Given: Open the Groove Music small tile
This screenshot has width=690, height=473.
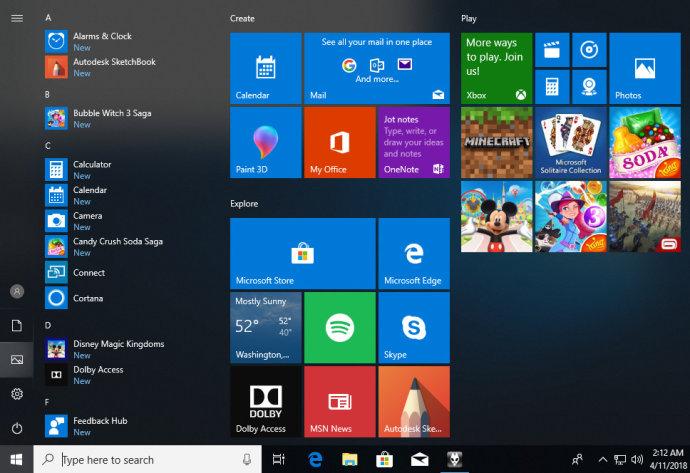Looking at the screenshot, I should (x=589, y=50).
